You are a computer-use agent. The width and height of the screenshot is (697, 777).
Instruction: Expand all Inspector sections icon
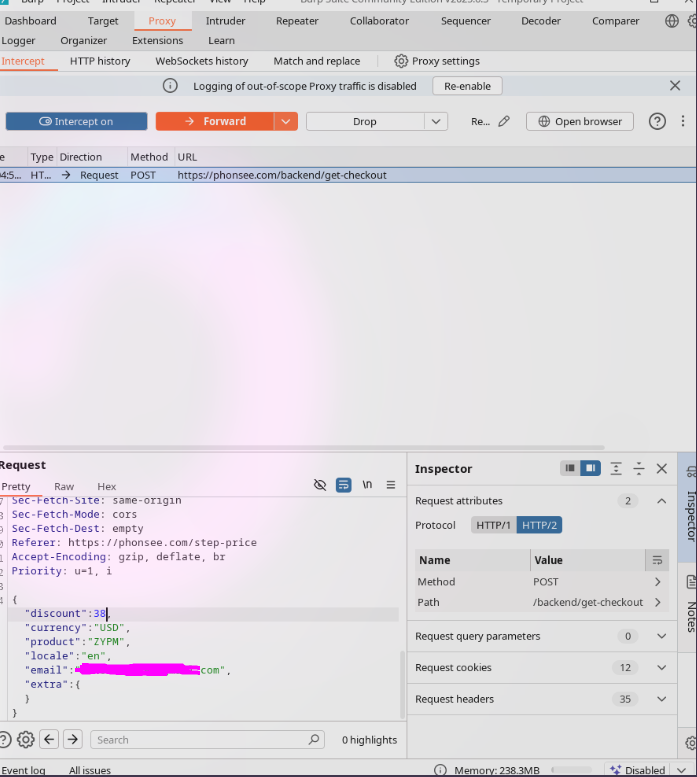pos(616,468)
